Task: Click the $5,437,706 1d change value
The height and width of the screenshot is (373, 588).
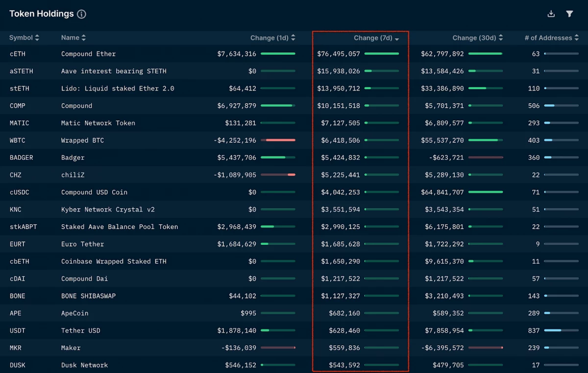Action: pos(237,158)
